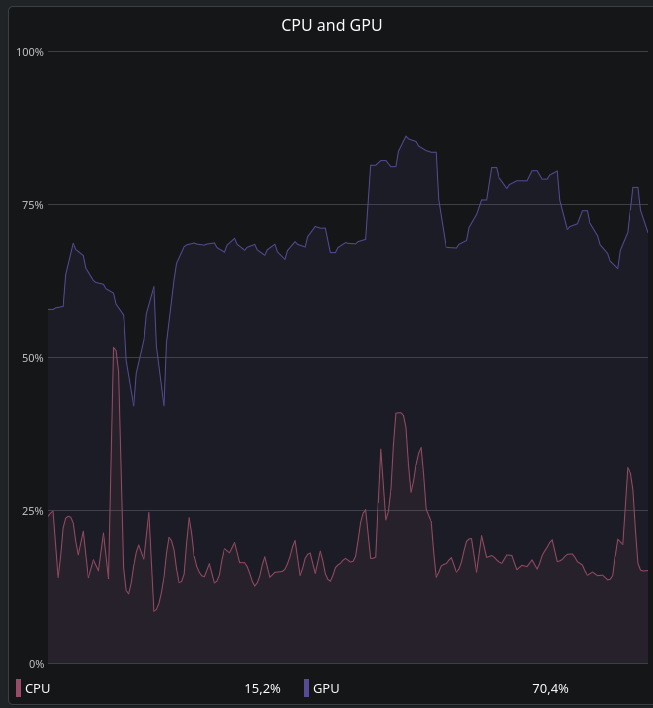This screenshot has height=708, width=653.
Task: Click the lowest point of the CPU line
Action: (x=154, y=611)
